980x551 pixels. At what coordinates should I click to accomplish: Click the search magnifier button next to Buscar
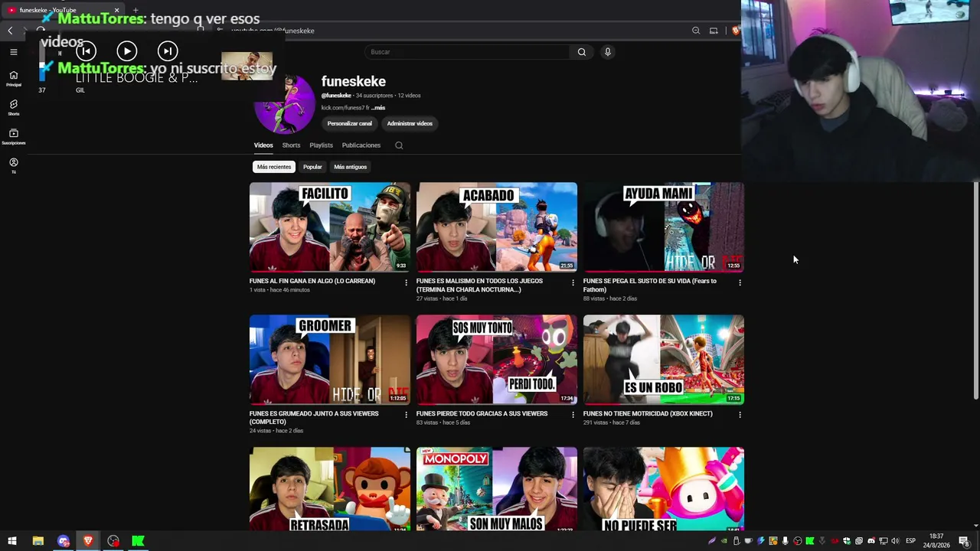pos(582,52)
